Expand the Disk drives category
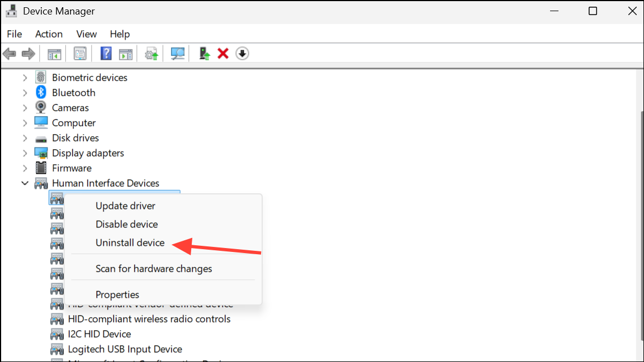 [x=25, y=138]
